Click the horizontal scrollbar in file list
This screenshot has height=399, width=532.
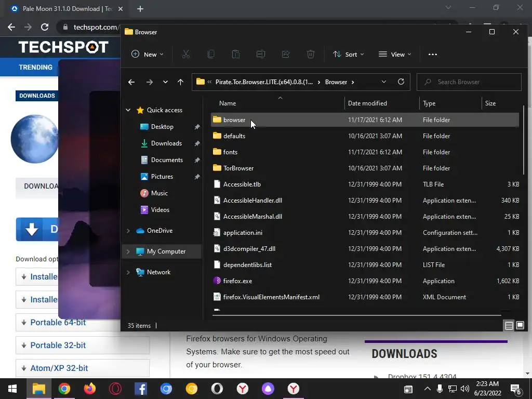click(x=356, y=315)
